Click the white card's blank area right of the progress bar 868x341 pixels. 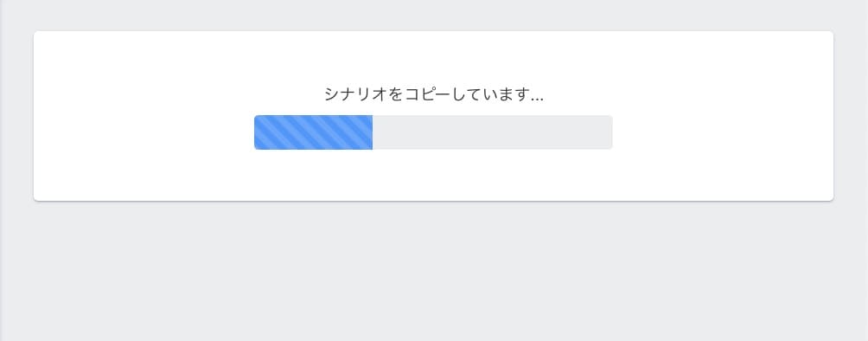(723, 132)
